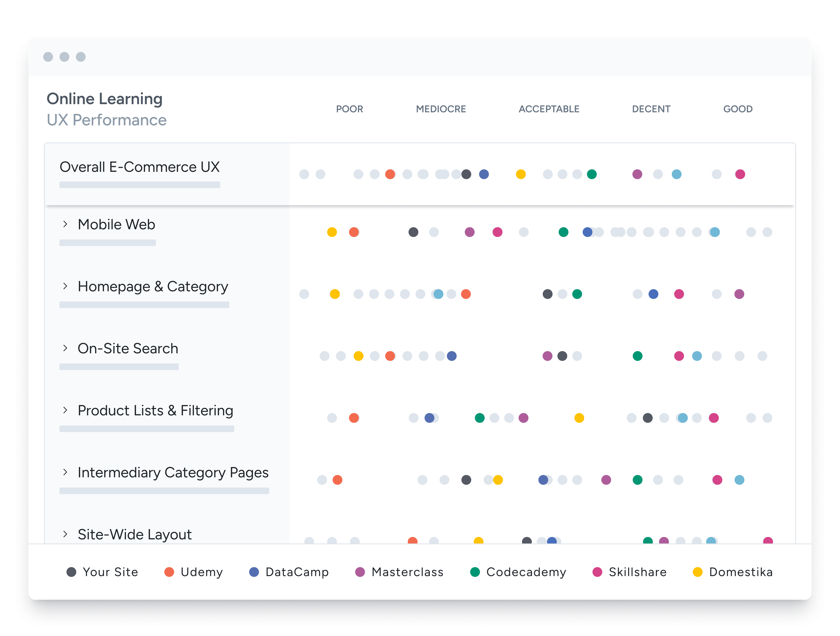Select the POOR column header
Screen dimensions: 840x636
[x=349, y=109]
